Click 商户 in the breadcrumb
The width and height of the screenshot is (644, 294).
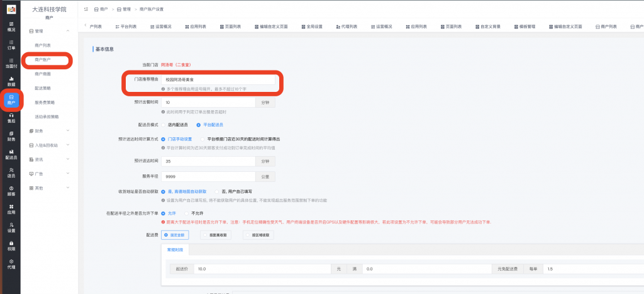coord(101,9)
